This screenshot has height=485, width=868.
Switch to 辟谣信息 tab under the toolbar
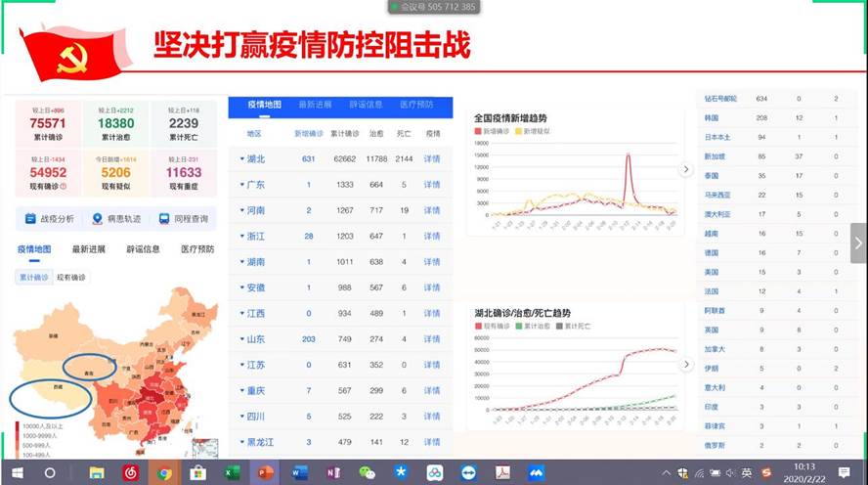coord(144,249)
